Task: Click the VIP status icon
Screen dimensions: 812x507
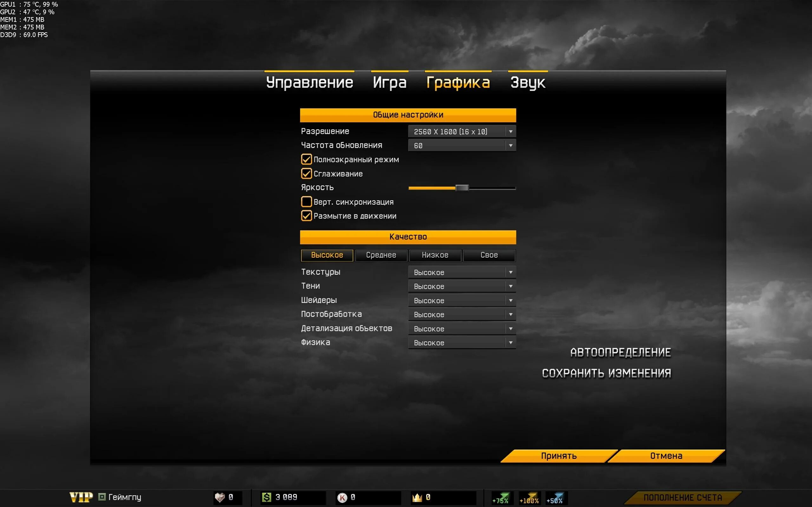Action: (x=81, y=497)
